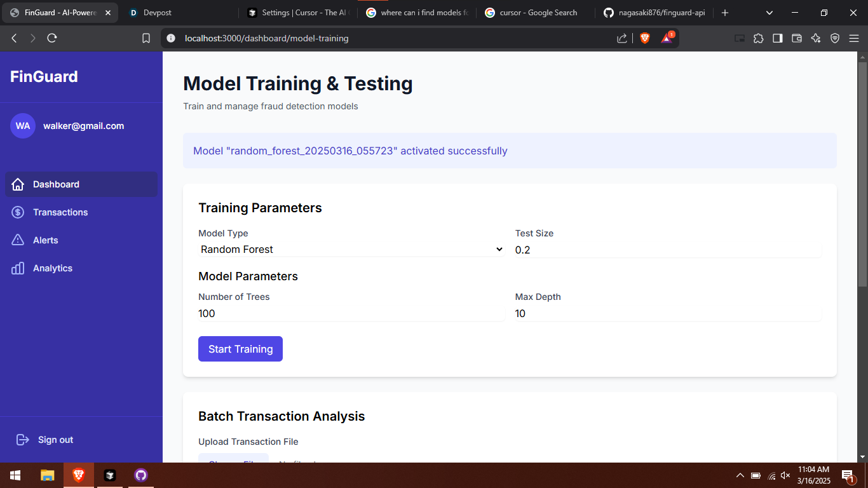Click the volume muted tray icon
This screenshot has width=868, height=488.
786,475
